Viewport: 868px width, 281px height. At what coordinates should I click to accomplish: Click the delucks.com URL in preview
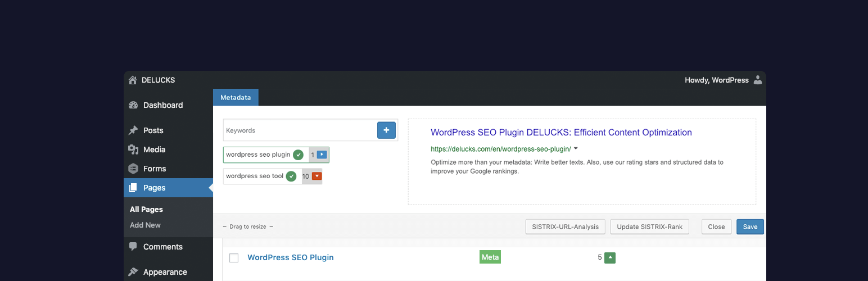coord(501,149)
